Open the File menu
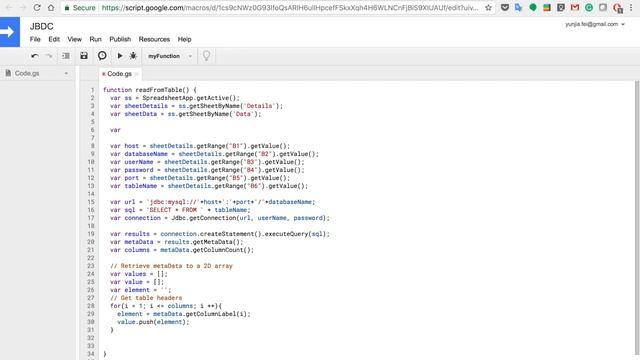This screenshot has height=360, width=640. [35, 39]
